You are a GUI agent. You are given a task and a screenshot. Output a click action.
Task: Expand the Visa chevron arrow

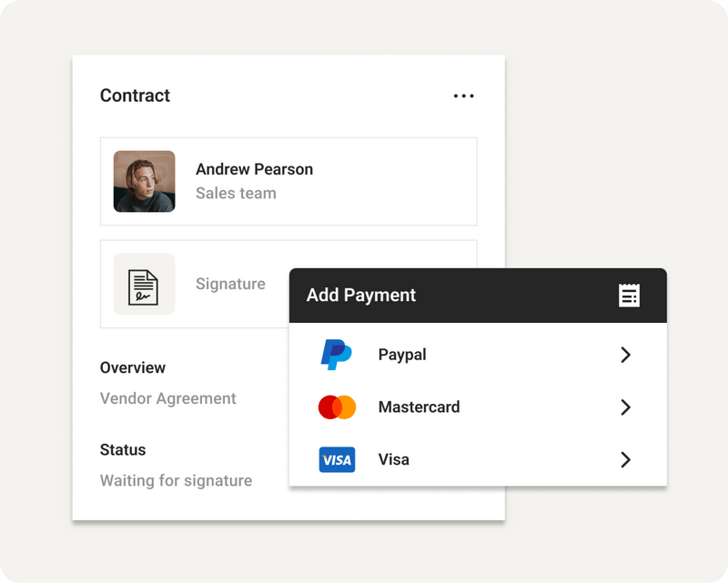click(625, 459)
